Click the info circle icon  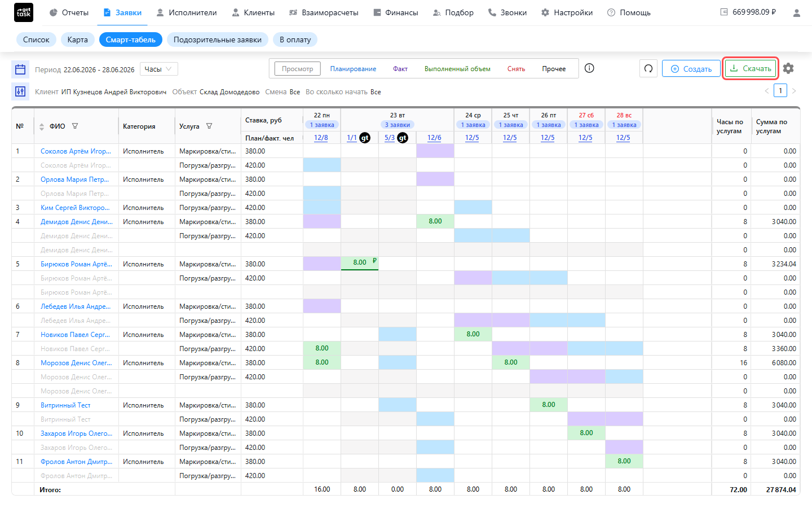589,68
